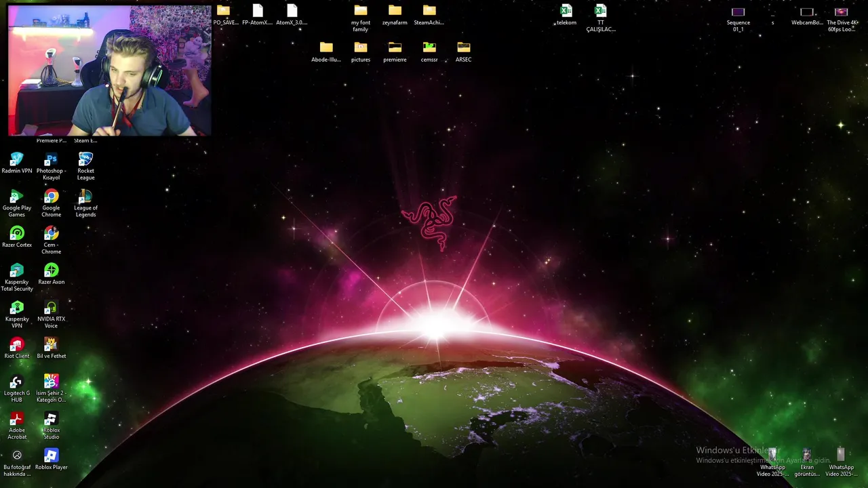Select the Google Chrome desktop icon
868x488 pixels.
[x=51, y=204]
